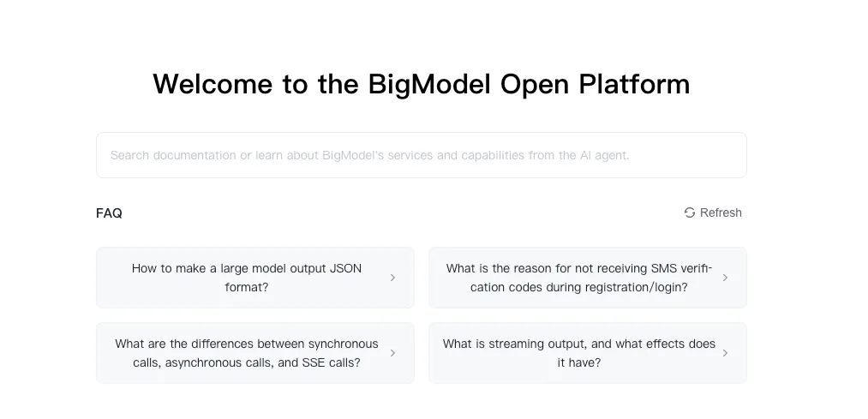Screen dimensions: 868x419
Task: Click the word "BigModel" in the title
Action: pos(429,84)
